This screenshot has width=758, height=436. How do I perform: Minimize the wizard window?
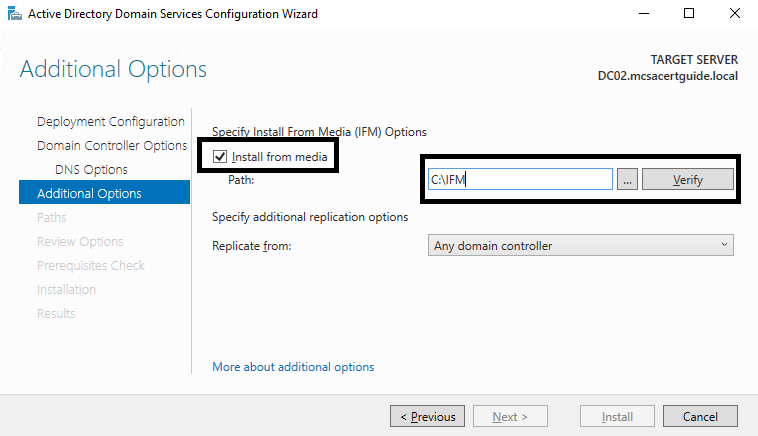[644, 14]
